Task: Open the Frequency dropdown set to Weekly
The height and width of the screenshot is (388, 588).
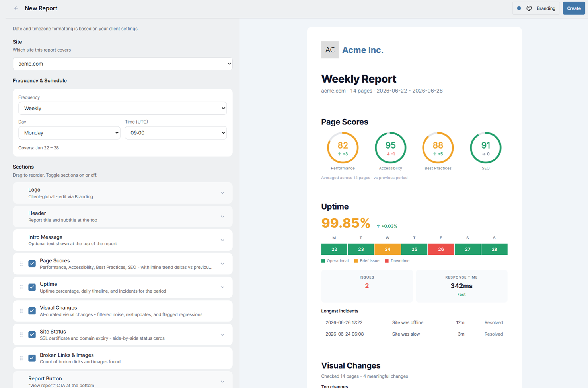Action: (123, 108)
